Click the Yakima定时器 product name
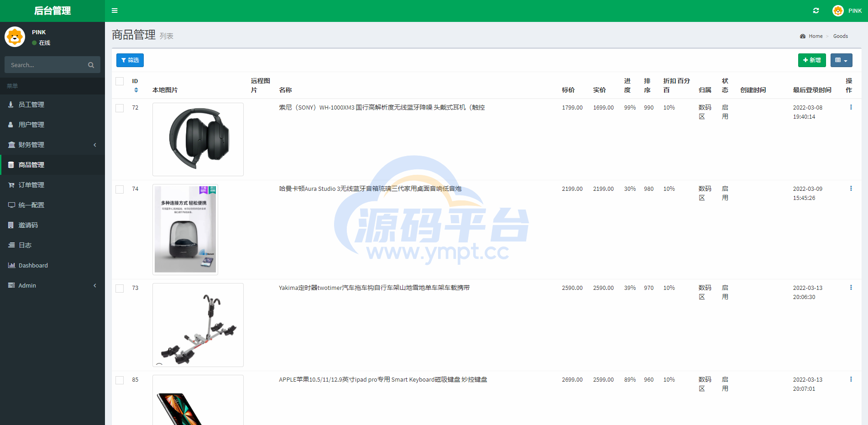Image resolution: width=868 pixels, height=425 pixels. click(x=374, y=288)
